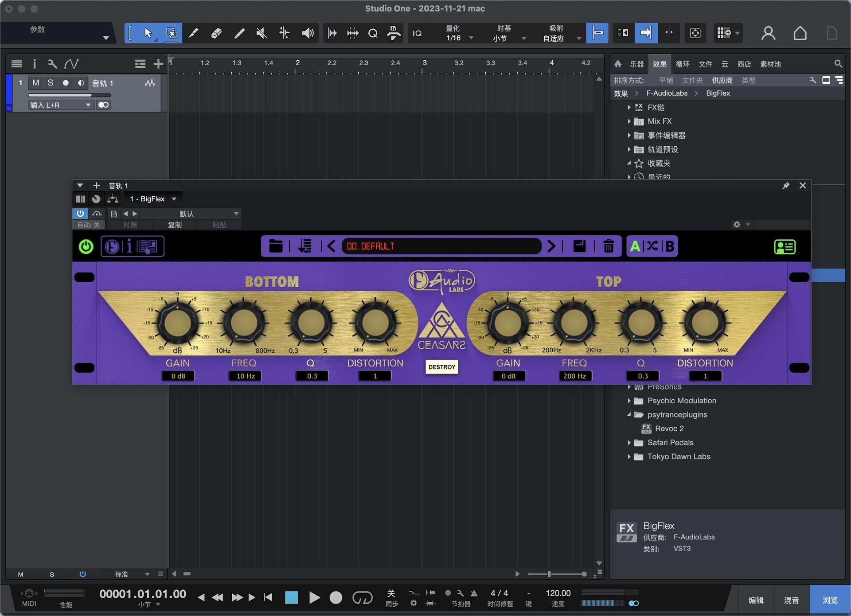Arm record on track 音轨 1
851x616 pixels.
coord(66,83)
